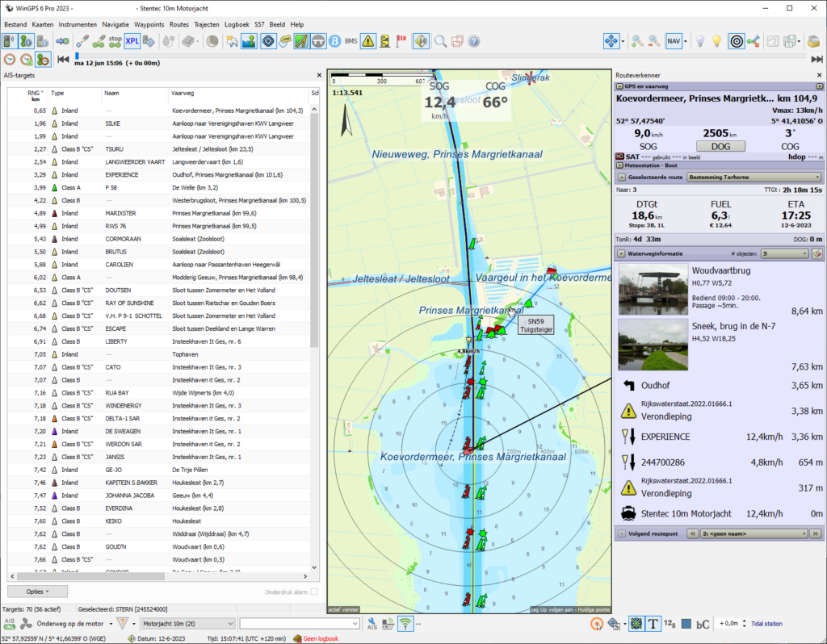The height and width of the screenshot is (644, 827).
Task: Open the magnifier search icon
Action: 440,41
